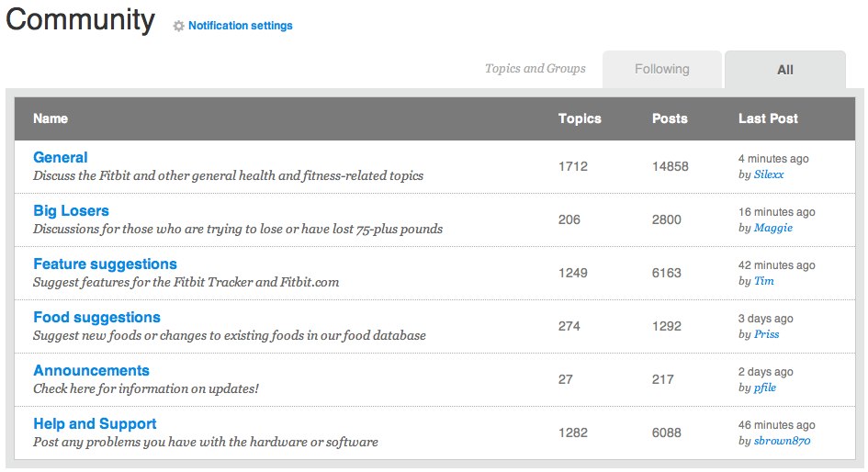This screenshot has height=472, width=868.
Task: Click the '46 minutes ago' timestamp
Action: pos(777,425)
